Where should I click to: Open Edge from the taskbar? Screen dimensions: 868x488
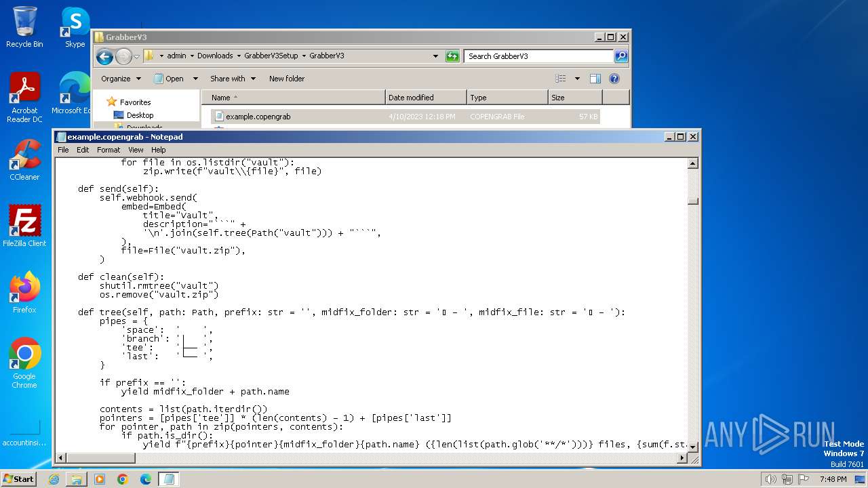[146, 479]
